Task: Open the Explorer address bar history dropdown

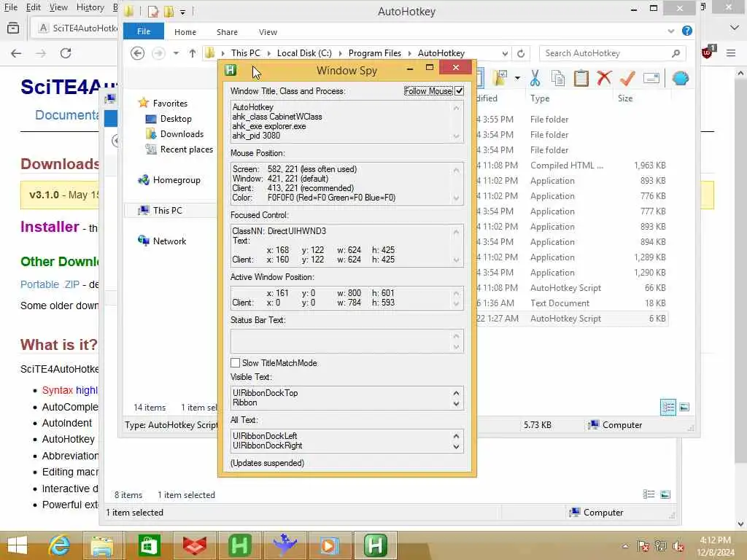Action: (505, 53)
